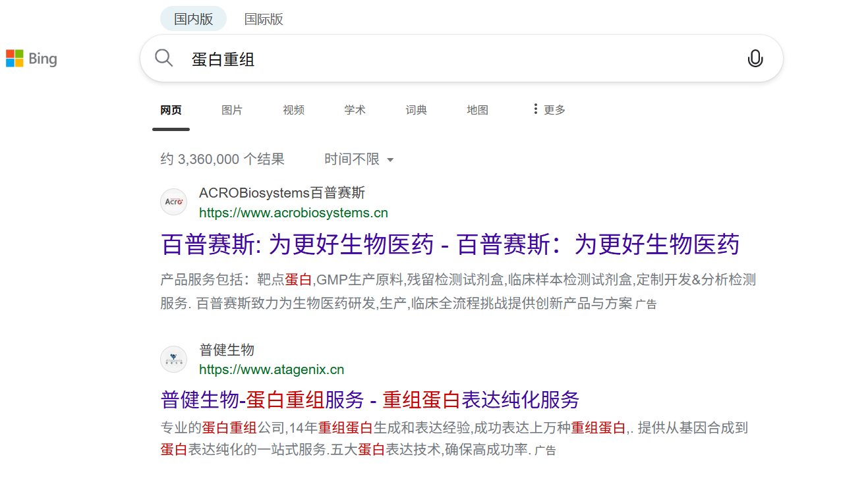Screen dimensions: 868x488
Task: Open the 视频 results tab
Action: tap(293, 110)
